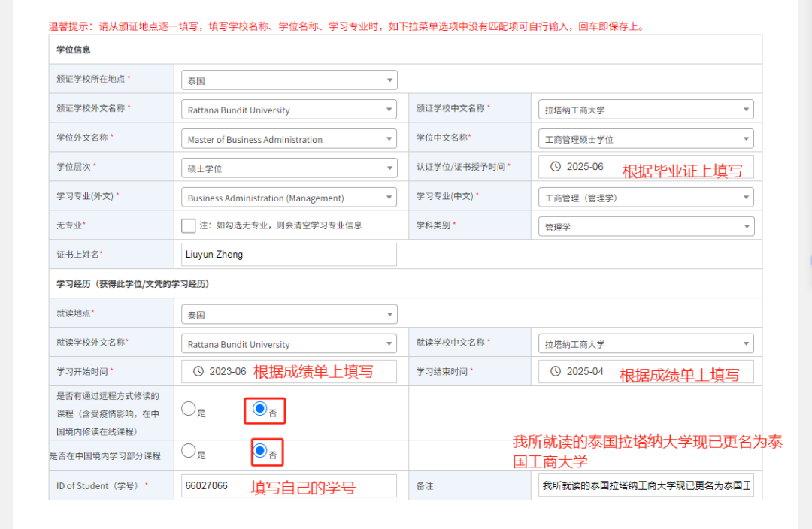Select 否 for 是否在中国境内学习部分课程
The image size is (812, 529).
coord(260,452)
